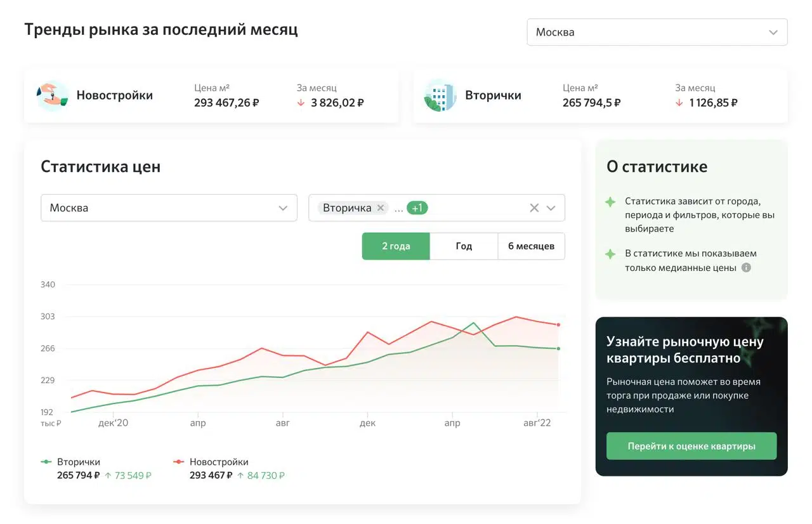The image size is (812, 524).
Task: Click the green up arrow near 84 730 ₽
Action: (240, 475)
